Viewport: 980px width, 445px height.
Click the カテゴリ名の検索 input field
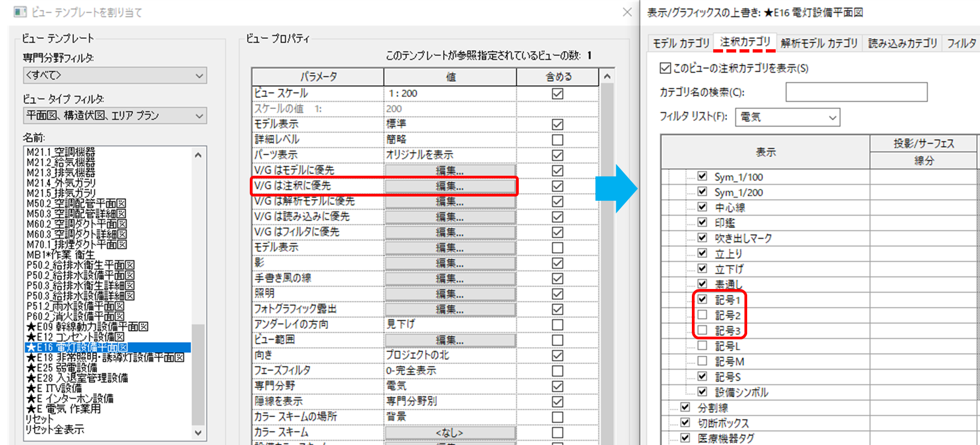[x=856, y=92]
